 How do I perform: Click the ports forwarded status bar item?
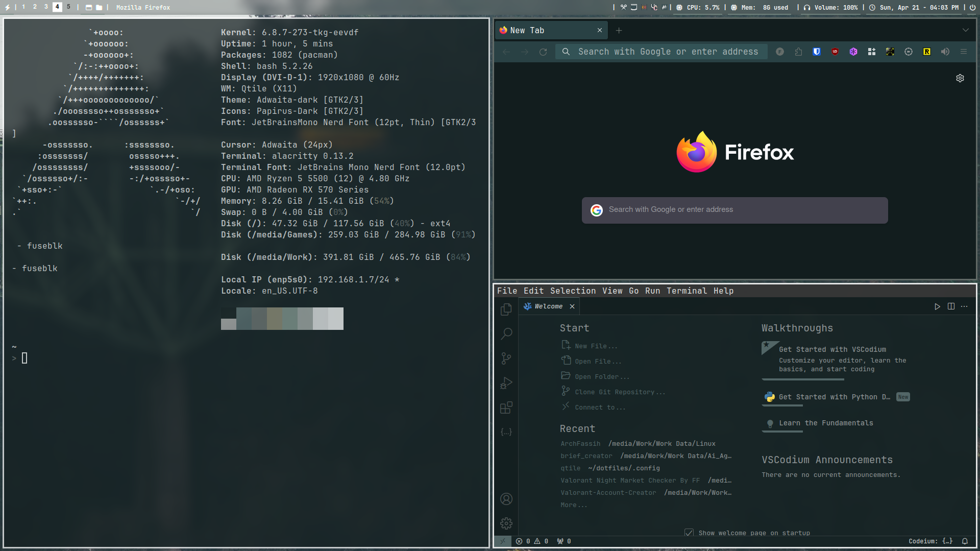coord(564,541)
